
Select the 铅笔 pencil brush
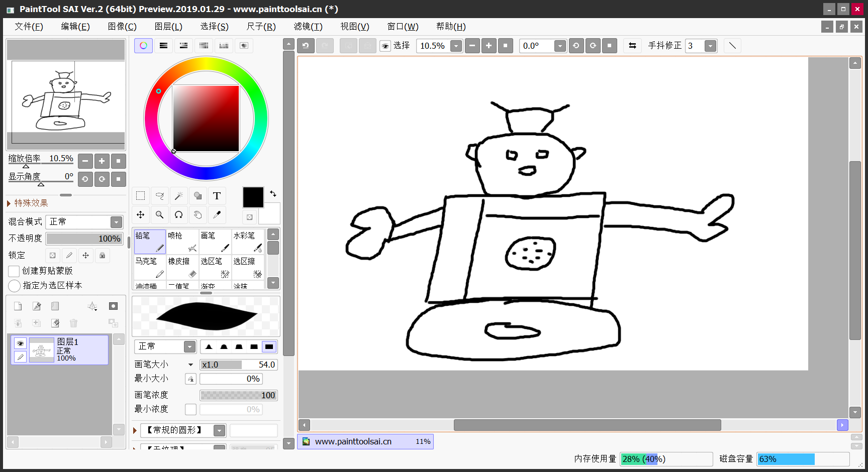pyautogui.click(x=150, y=242)
